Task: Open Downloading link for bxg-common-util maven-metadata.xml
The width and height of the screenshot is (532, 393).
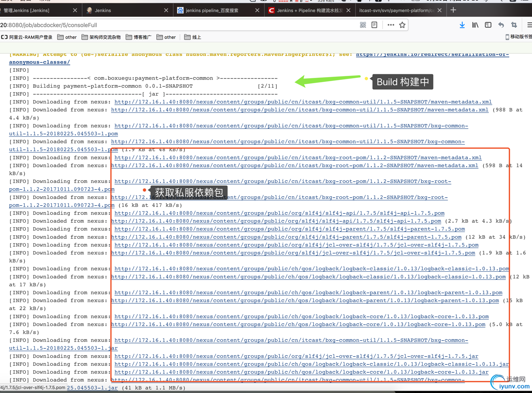Action: pyautogui.click(x=303, y=102)
